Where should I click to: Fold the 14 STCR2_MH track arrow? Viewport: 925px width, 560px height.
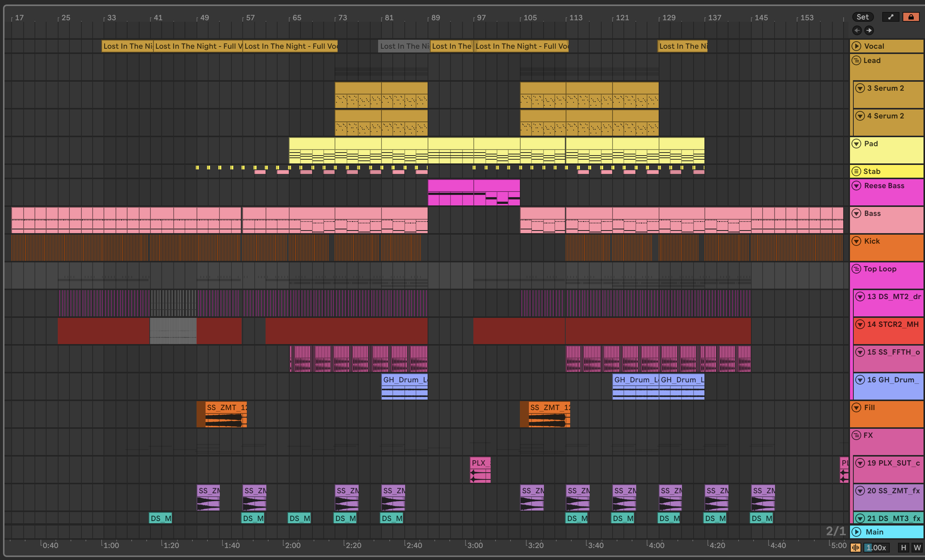860,325
